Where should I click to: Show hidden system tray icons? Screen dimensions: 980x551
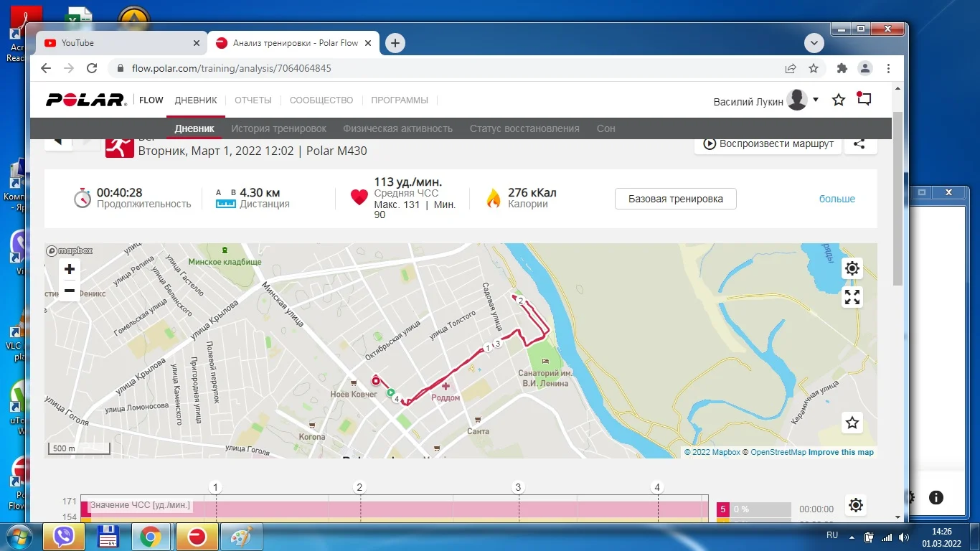point(850,536)
